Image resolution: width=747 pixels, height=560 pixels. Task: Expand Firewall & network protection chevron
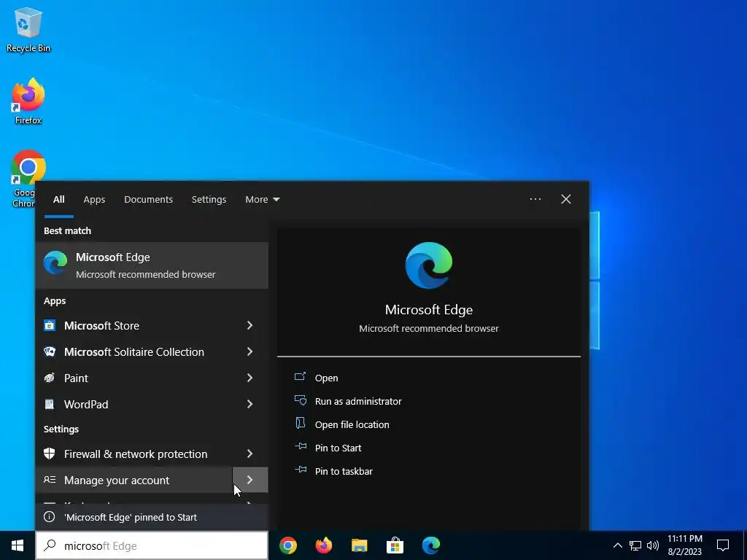tap(250, 454)
